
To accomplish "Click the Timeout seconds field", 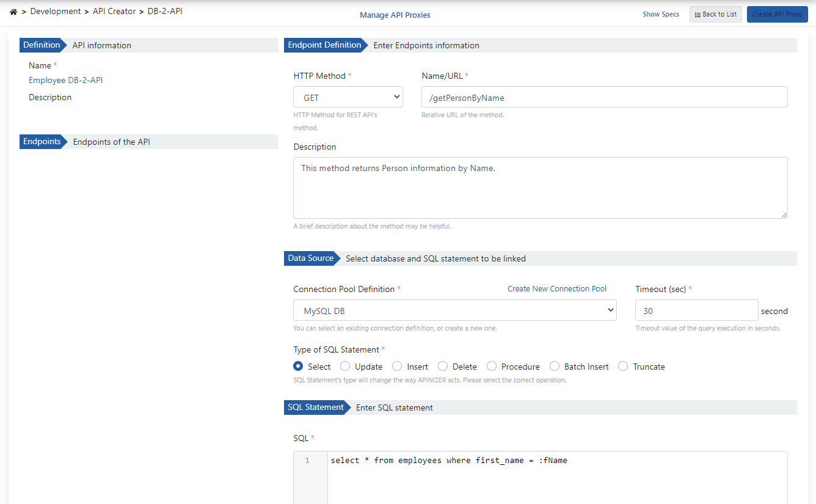I will tap(696, 311).
